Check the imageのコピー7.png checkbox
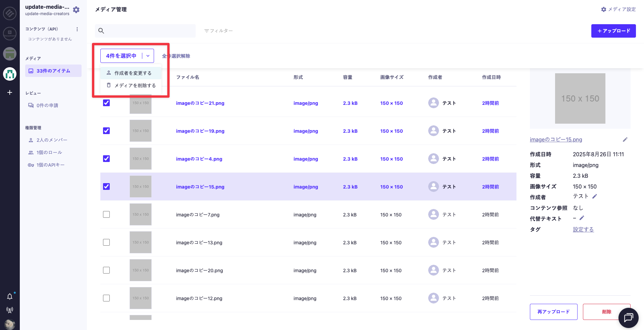This screenshot has width=644, height=330. click(106, 214)
